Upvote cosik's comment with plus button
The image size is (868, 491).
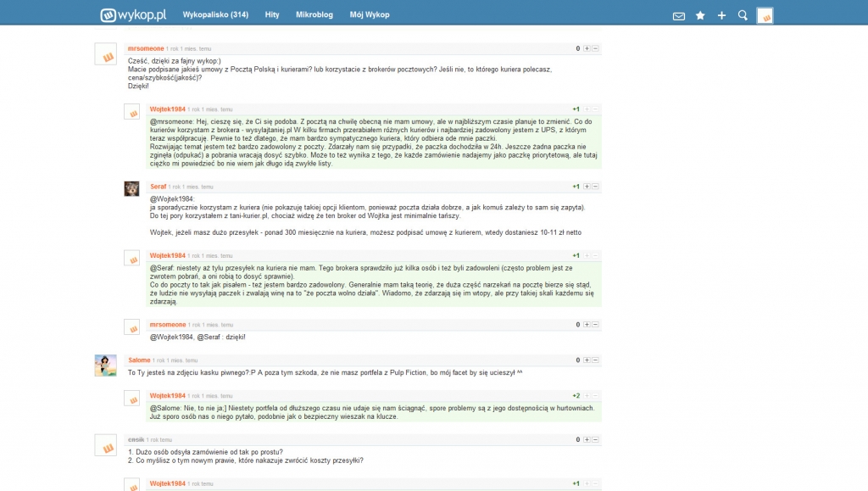coord(587,439)
